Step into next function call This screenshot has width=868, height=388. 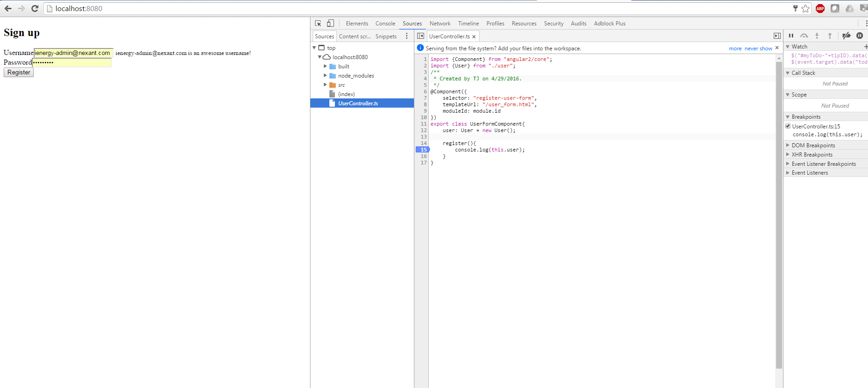(x=817, y=36)
